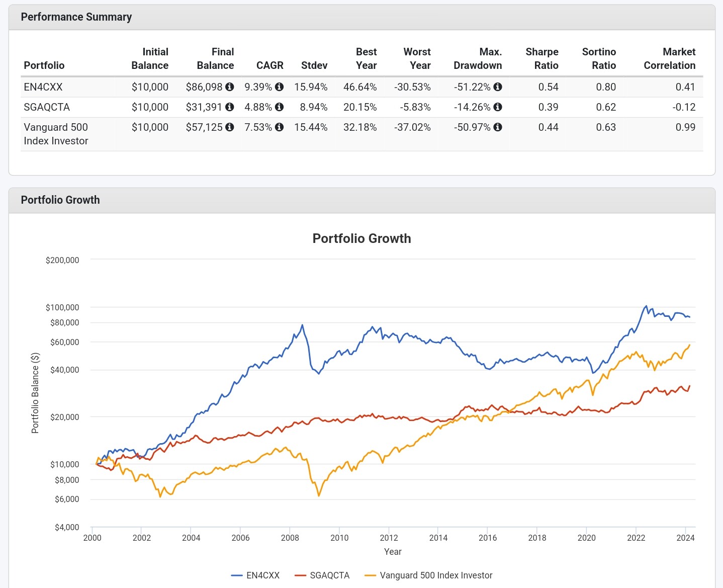Click the Portfolio Growth chart title
This screenshot has height=588, width=723.
[x=361, y=238]
